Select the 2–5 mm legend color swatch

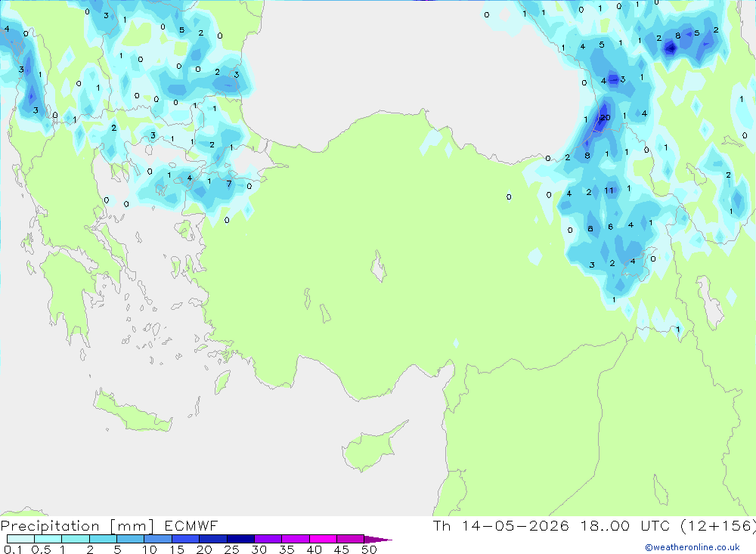click(103, 539)
